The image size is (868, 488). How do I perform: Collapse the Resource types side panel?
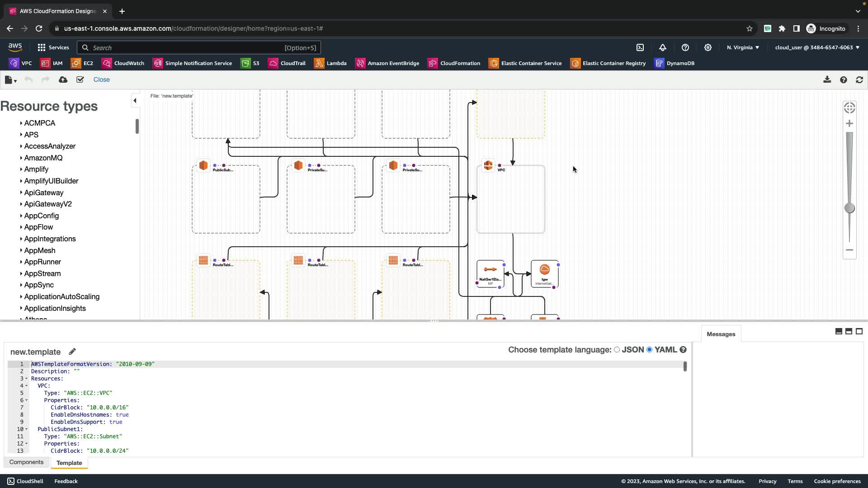[135, 100]
